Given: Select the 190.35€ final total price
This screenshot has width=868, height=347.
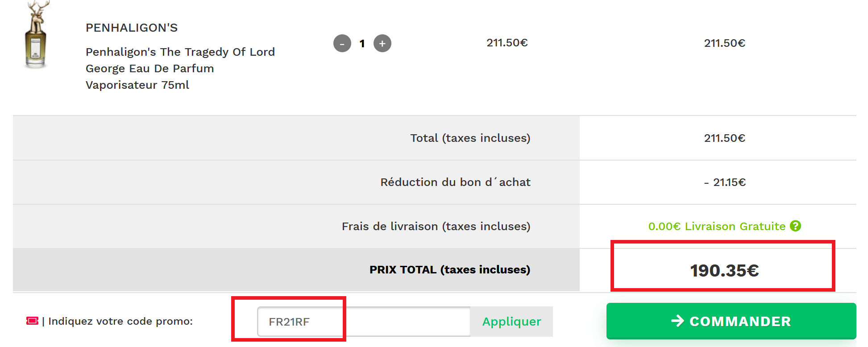Looking at the screenshot, I should pos(724,271).
